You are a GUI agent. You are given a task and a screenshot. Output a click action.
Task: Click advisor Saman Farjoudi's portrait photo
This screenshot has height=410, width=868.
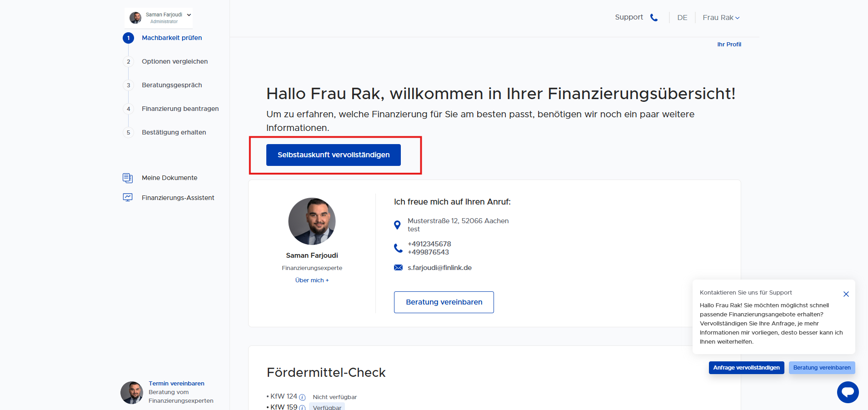point(312,221)
